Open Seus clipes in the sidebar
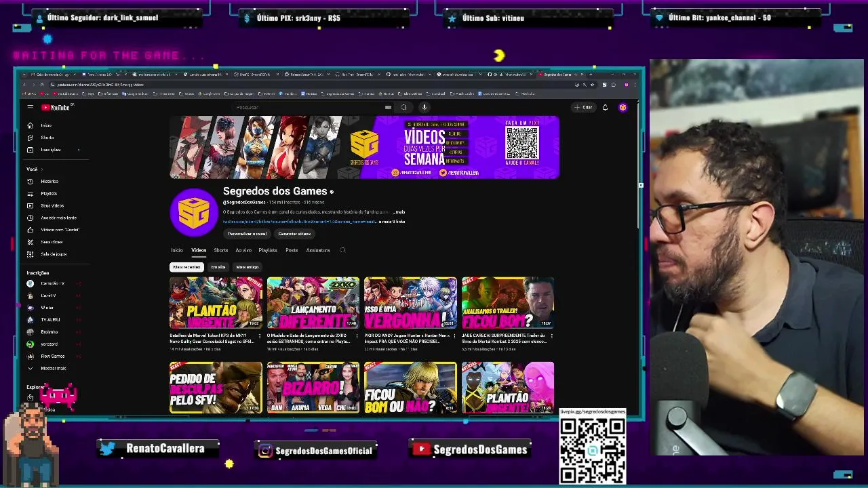Viewport: 868px width, 488px height. [52, 242]
